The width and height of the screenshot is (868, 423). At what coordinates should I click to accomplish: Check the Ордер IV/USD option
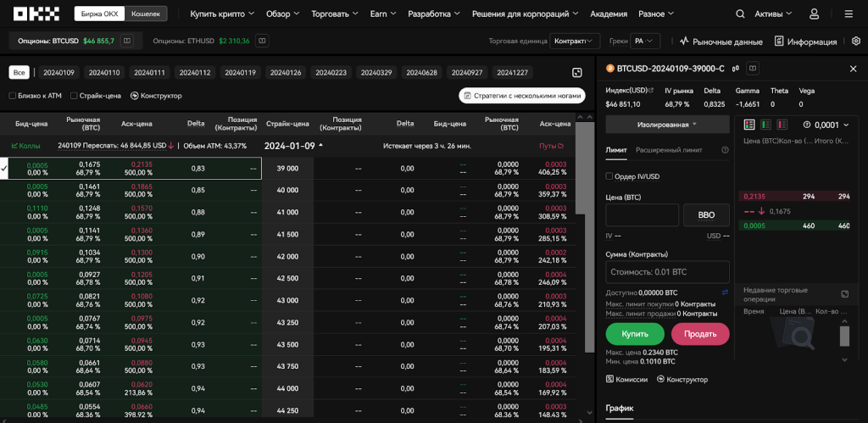(609, 176)
